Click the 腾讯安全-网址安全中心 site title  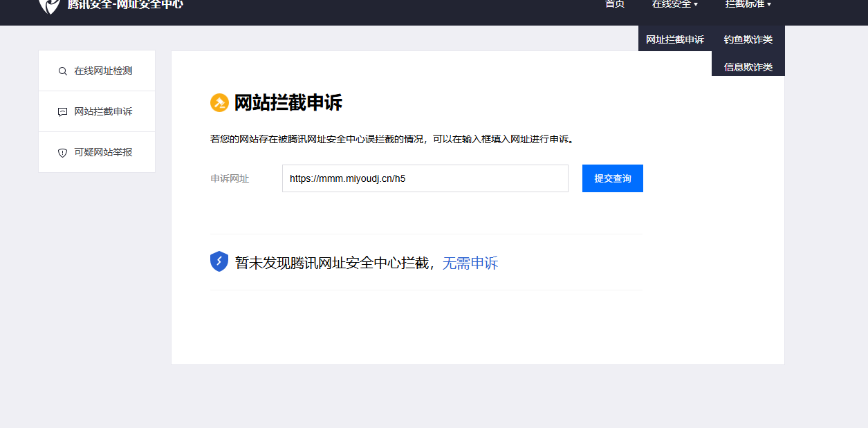pos(125,4)
